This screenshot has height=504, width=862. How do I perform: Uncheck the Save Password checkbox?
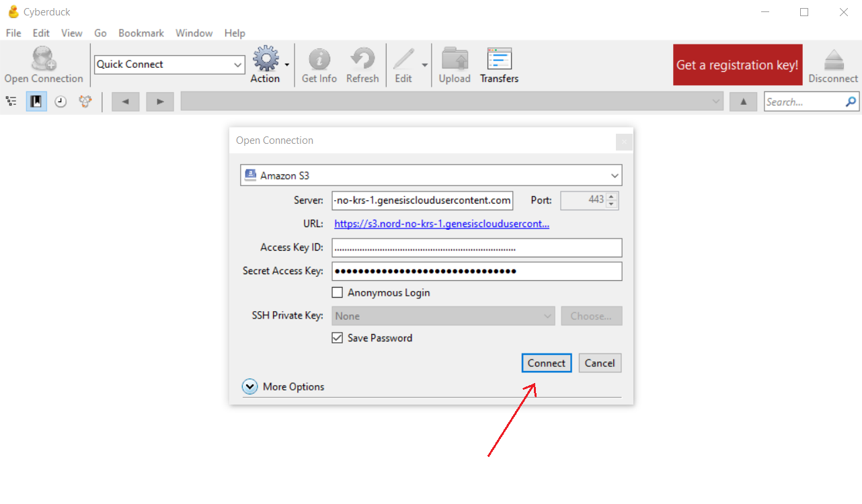pos(338,338)
